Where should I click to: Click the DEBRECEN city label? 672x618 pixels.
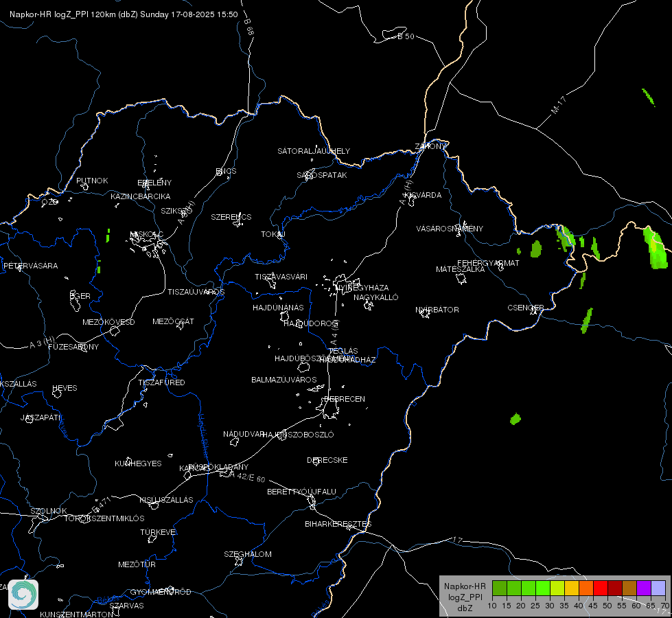coord(345,399)
